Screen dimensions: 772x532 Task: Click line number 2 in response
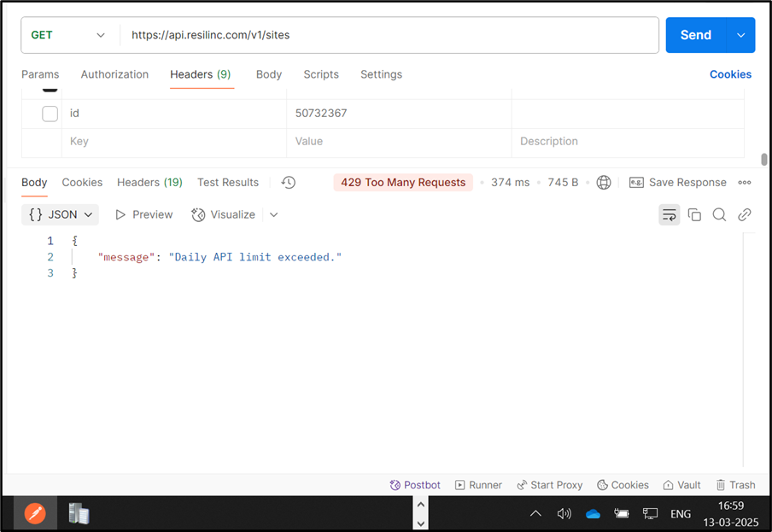(x=50, y=257)
